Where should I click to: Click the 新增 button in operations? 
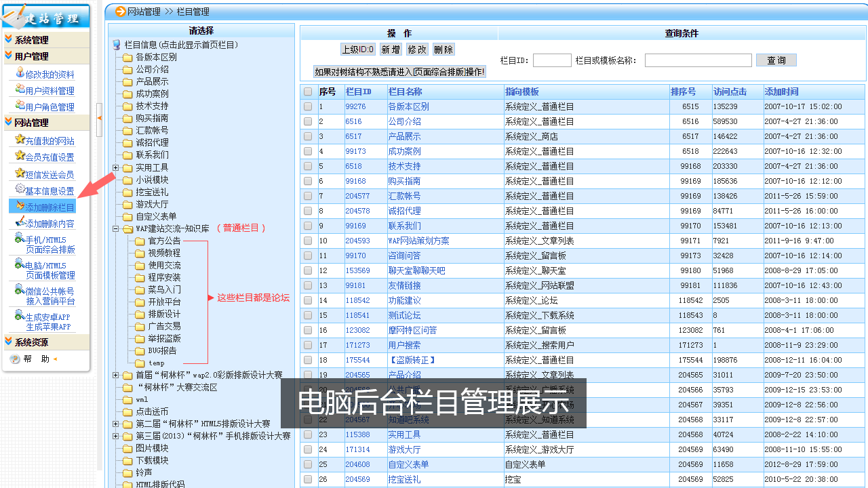coord(391,49)
